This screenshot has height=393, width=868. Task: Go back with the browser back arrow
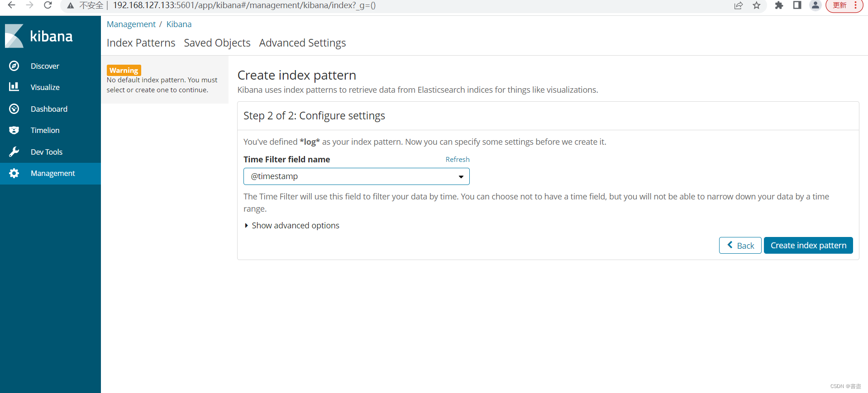tap(12, 5)
